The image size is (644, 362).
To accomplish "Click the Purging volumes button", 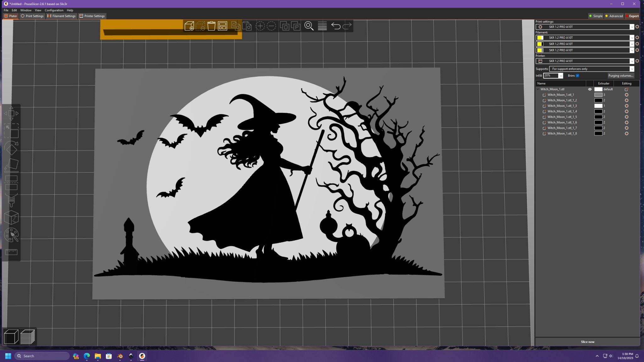I will click(x=621, y=76).
